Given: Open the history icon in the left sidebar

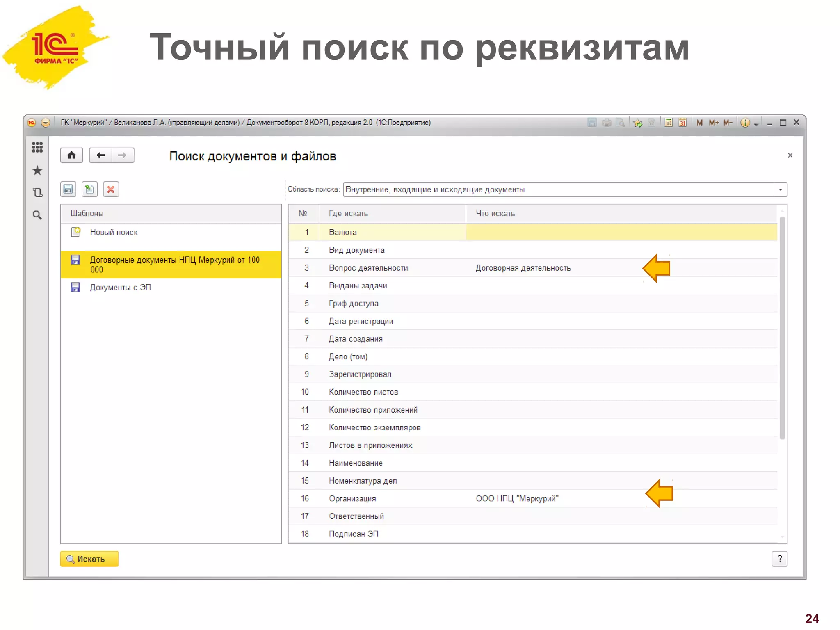Looking at the screenshot, I should point(37,192).
